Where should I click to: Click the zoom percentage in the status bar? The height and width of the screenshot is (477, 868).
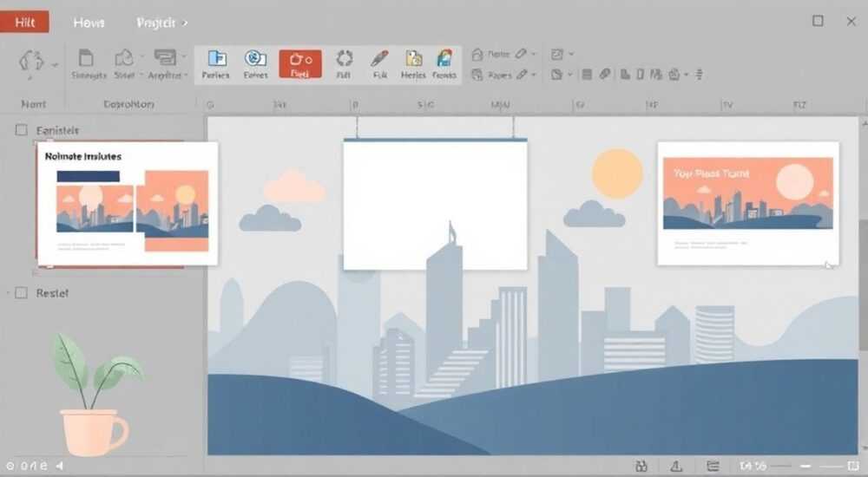753,467
